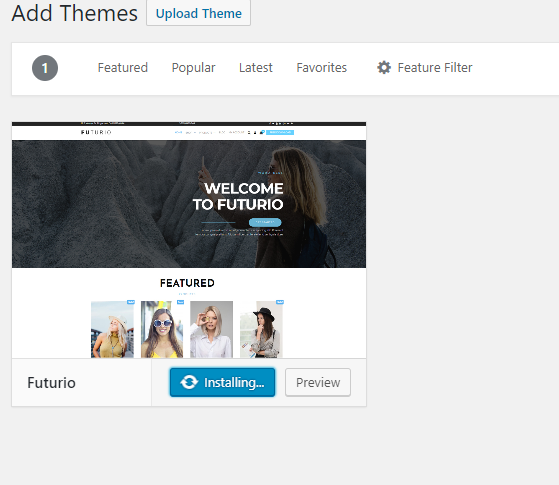Open the Futurio theme screenshot details

click(189, 240)
